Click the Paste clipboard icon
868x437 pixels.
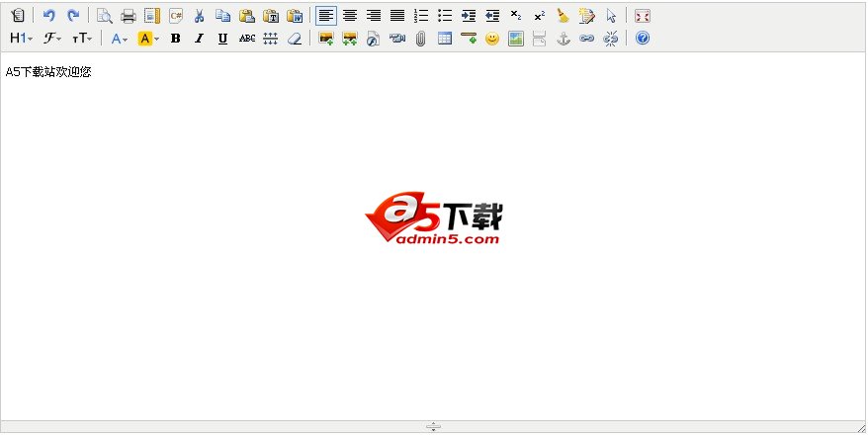click(247, 16)
